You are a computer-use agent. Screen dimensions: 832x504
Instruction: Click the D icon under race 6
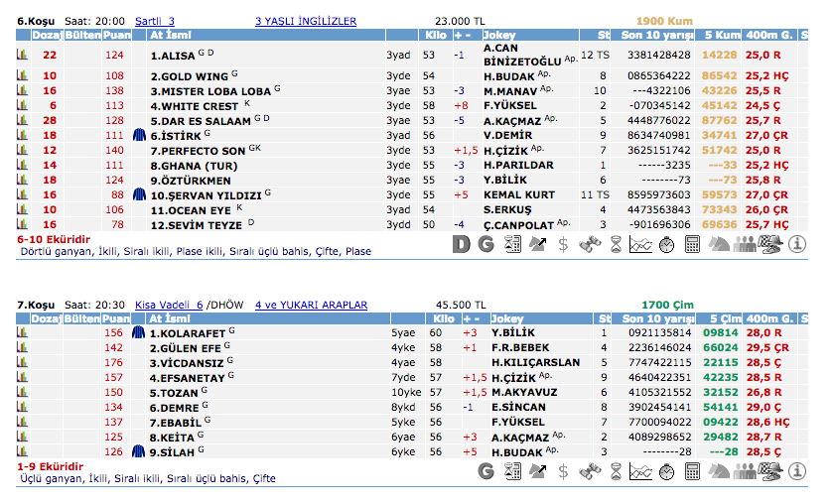coord(460,244)
